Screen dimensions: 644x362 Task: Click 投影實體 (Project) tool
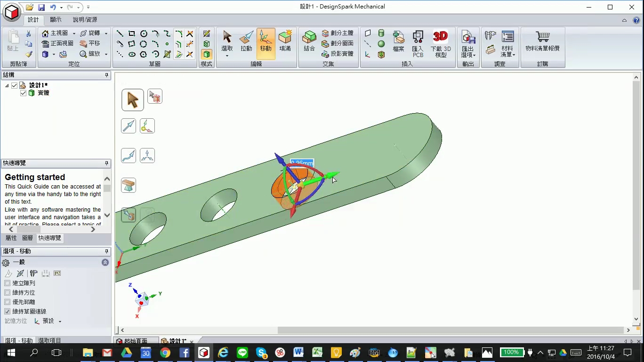tap(338, 54)
